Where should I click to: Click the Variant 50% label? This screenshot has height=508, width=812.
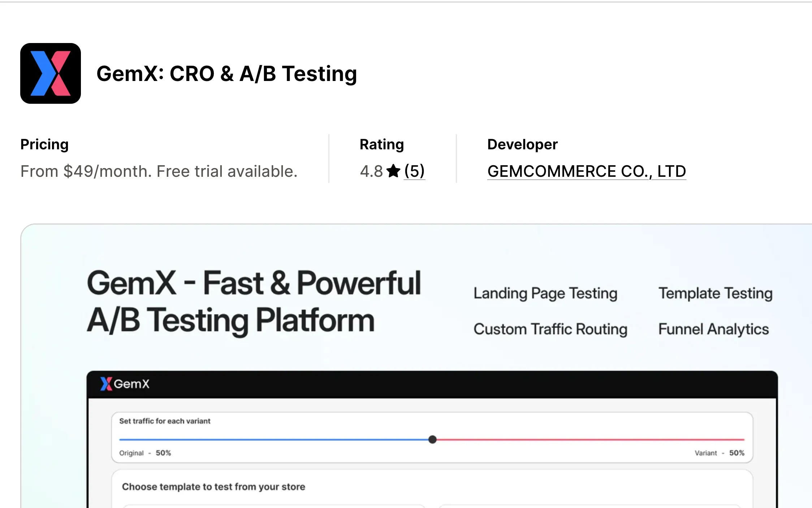[x=719, y=453]
